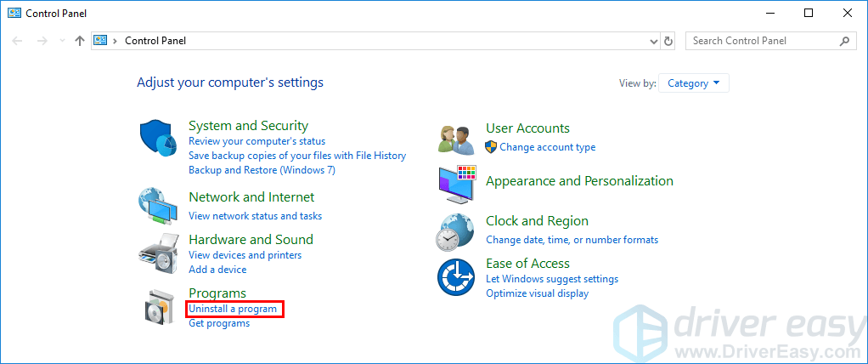Click Optimize visual display link

537,293
